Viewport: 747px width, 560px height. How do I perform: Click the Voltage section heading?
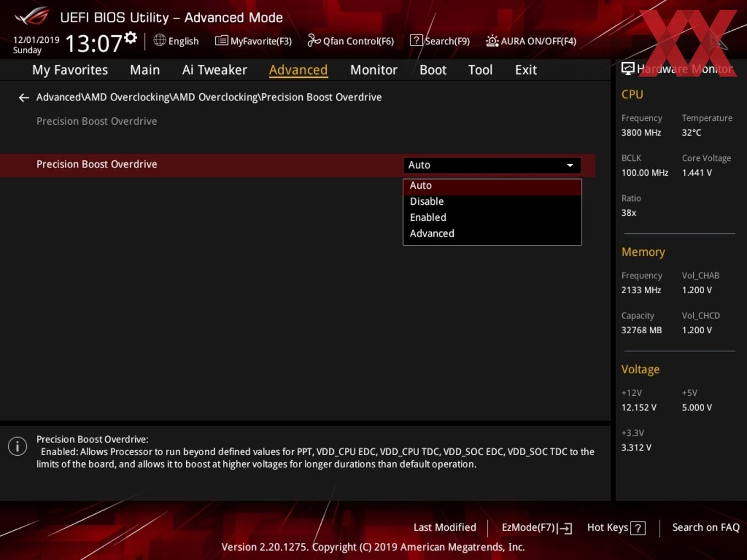[640, 369]
